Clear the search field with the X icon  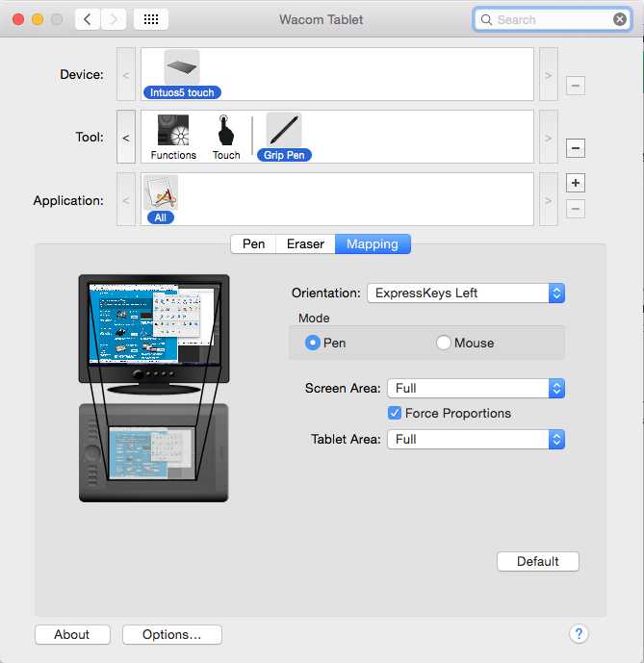[x=620, y=19]
